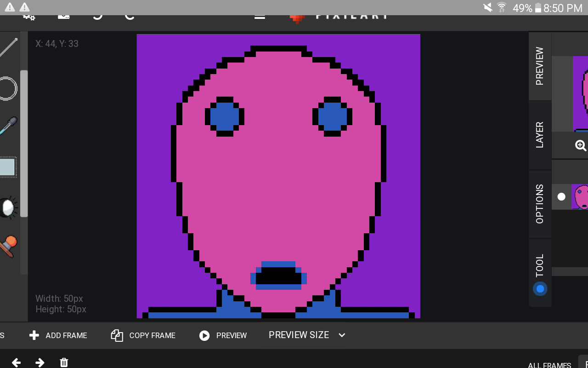Screen dimensions: 588x368
Task: Click the plus icon of Add Frame
Action: pos(34,335)
